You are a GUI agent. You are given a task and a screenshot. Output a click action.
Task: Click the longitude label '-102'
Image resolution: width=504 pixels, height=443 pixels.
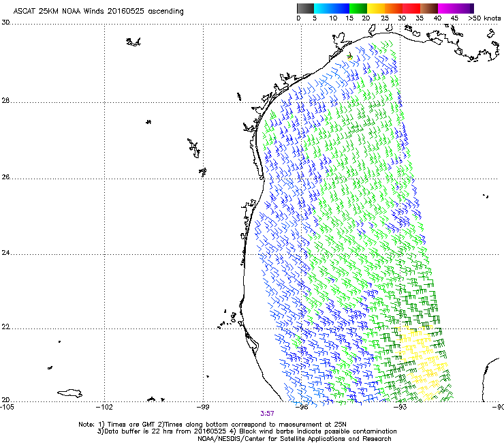(x=105, y=407)
